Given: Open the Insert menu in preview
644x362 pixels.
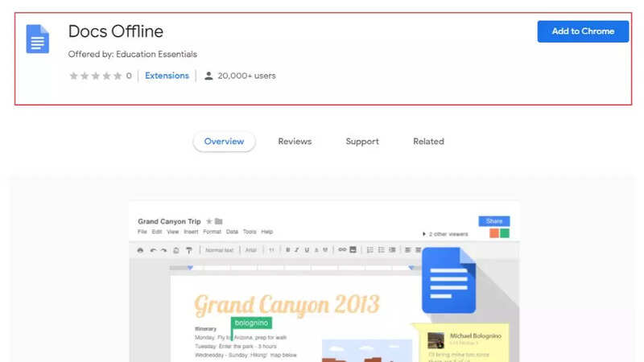Looking at the screenshot, I should (191, 232).
